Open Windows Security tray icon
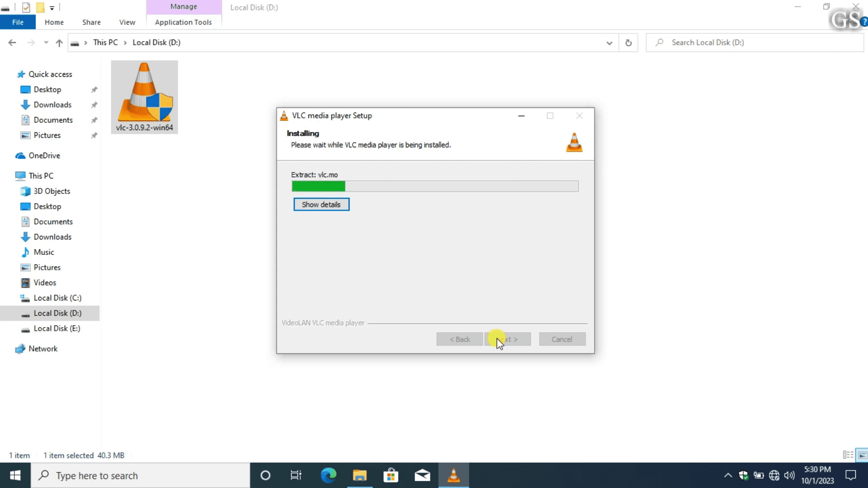This screenshot has height=488, width=868. 743,475
